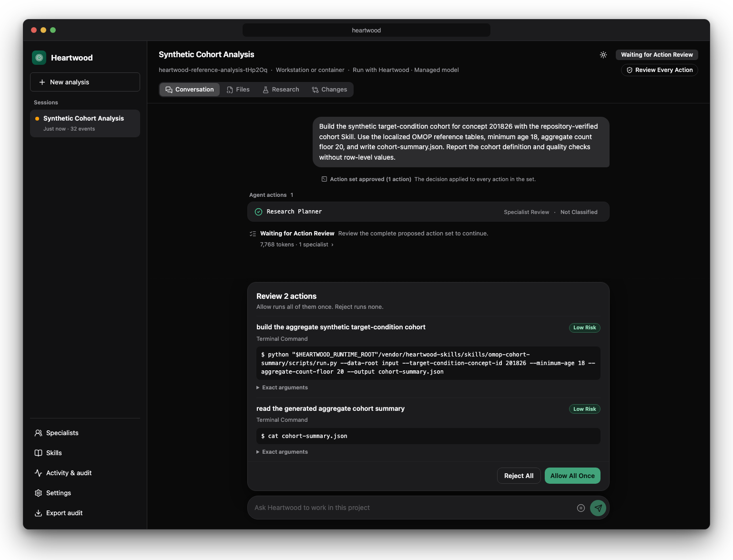Click the Conversation tab chat icon
Viewport: 733px width, 560px height.
tap(169, 90)
